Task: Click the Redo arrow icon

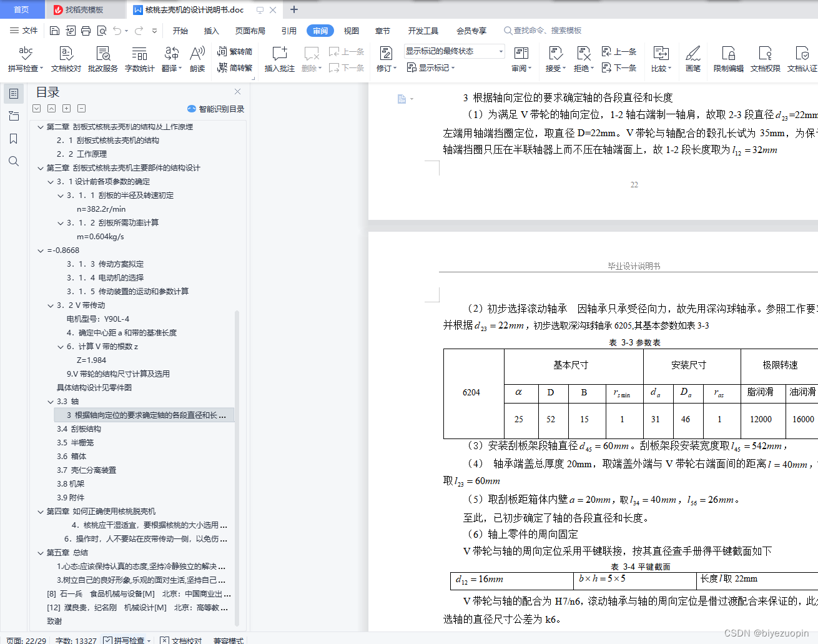Action: (x=139, y=31)
